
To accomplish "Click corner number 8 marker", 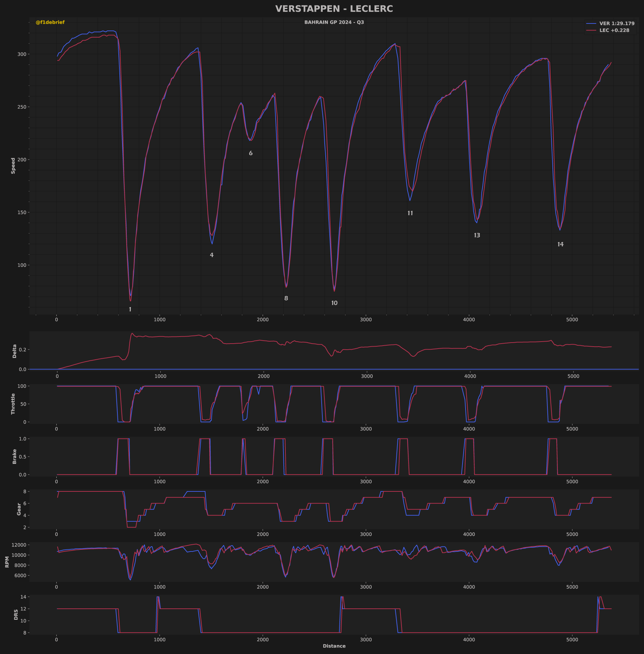I will tap(286, 298).
